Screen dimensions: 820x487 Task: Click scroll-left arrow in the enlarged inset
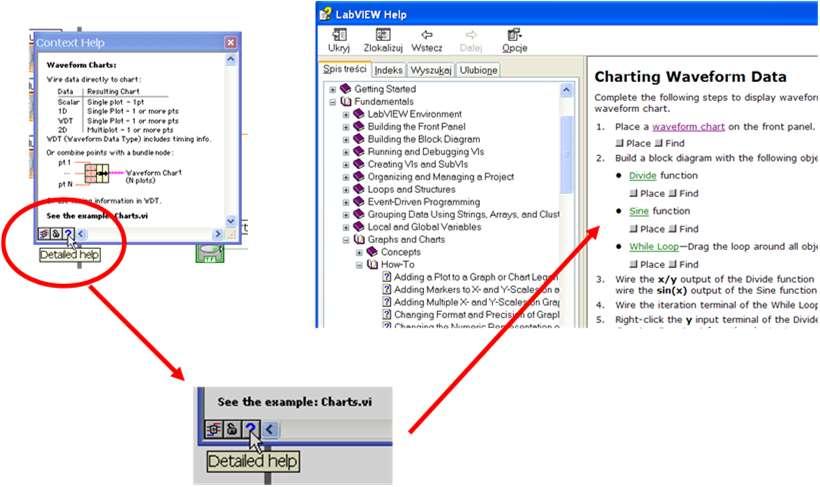270,429
